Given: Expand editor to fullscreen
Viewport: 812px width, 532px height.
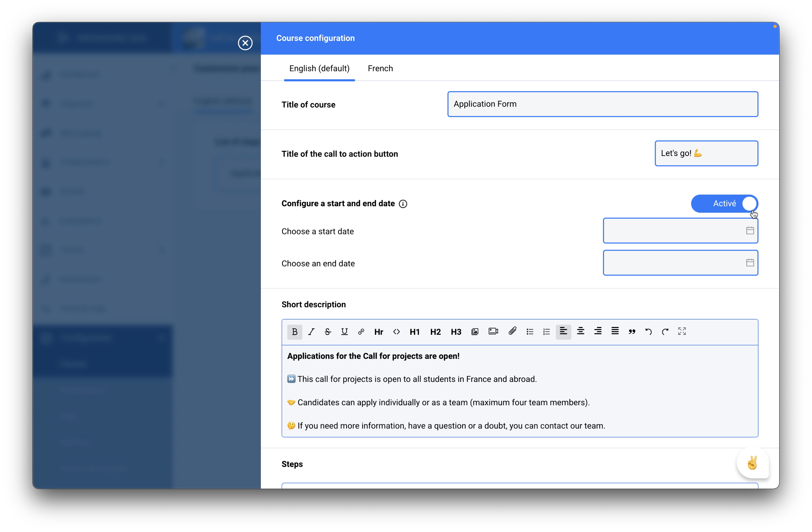Looking at the screenshot, I should [682, 331].
